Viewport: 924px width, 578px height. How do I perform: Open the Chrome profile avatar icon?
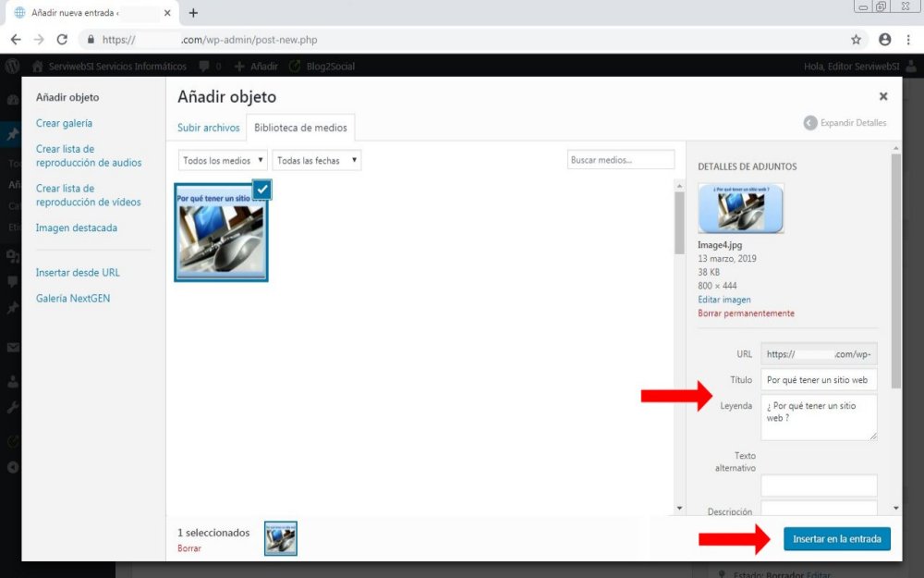[884, 40]
